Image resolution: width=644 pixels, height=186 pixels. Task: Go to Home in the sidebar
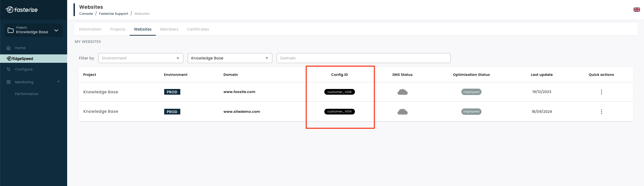pyautogui.click(x=20, y=48)
